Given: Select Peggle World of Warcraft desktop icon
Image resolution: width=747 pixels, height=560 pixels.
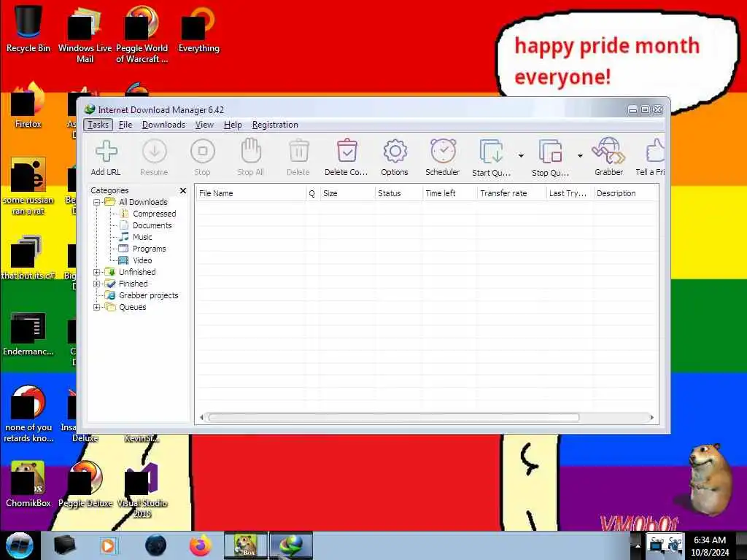Looking at the screenshot, I should 142,34.
